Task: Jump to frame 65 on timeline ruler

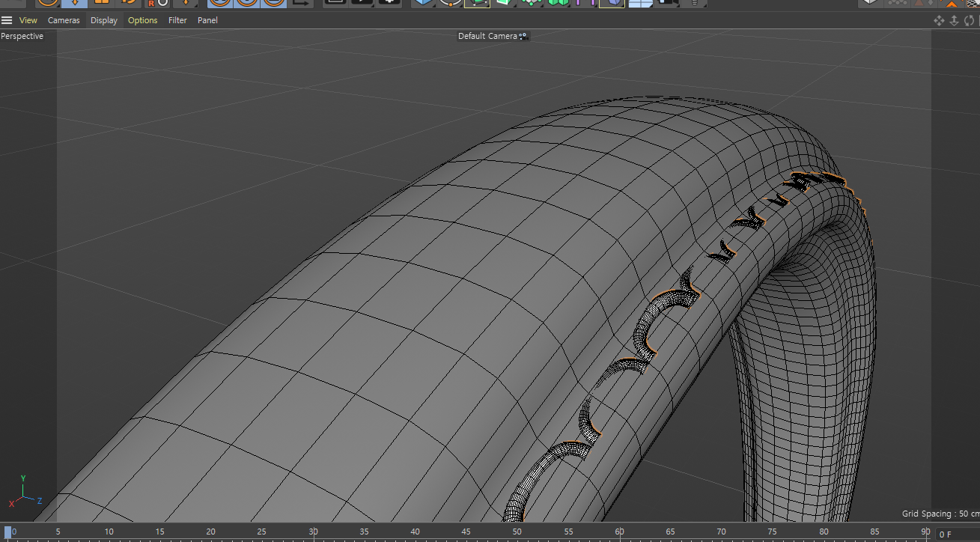Action: pyautogui.click(x=671, y=532)
